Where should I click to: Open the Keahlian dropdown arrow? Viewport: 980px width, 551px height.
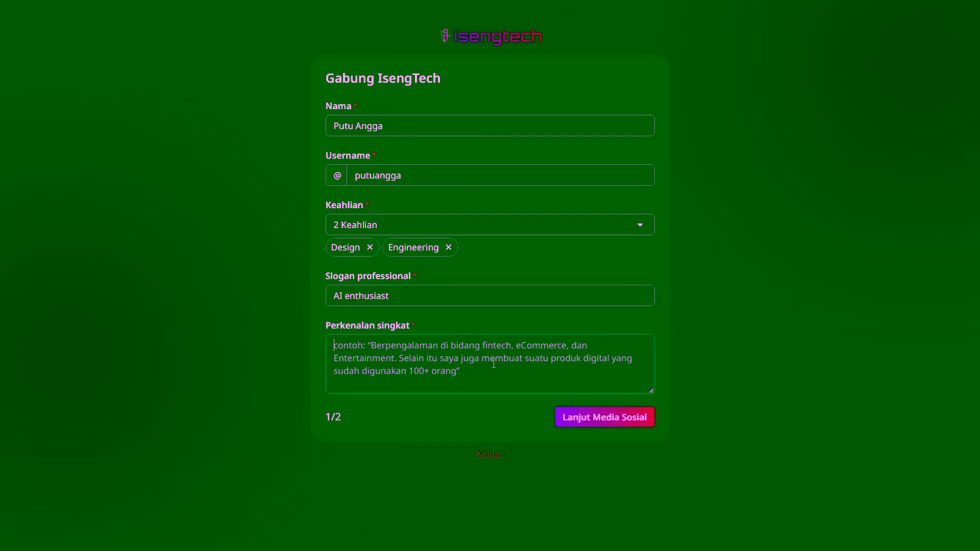coord(640,225)
